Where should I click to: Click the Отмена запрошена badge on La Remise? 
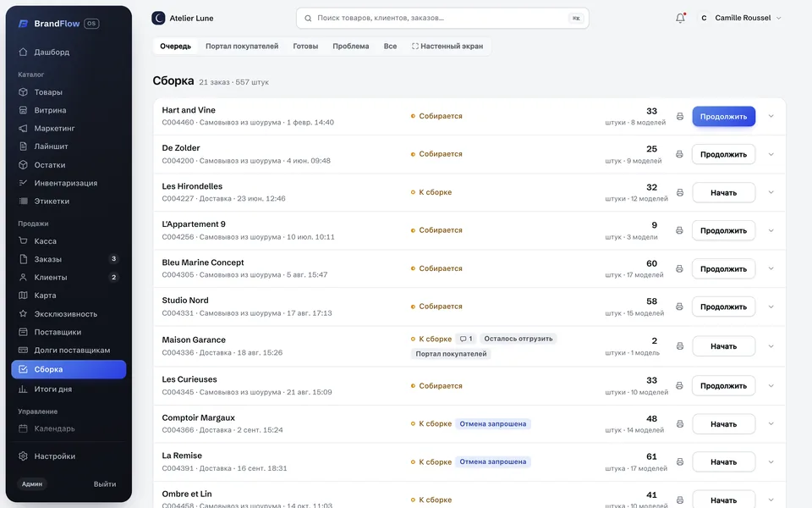coord(493,461)
